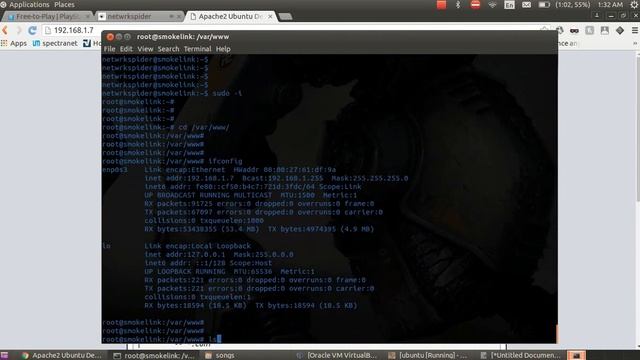Open the Applications menu in top panel
The height and width of the screenshot is (360, 640).
[29, 4]
